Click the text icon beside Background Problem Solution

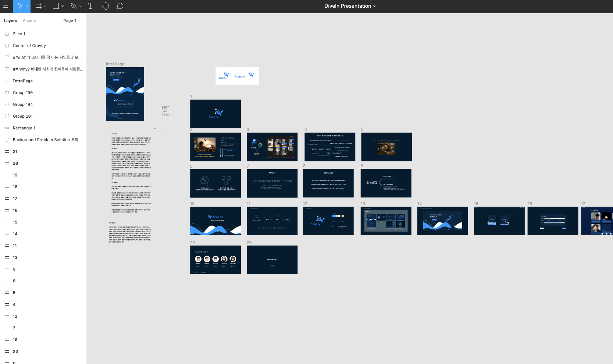coord(7,140)
